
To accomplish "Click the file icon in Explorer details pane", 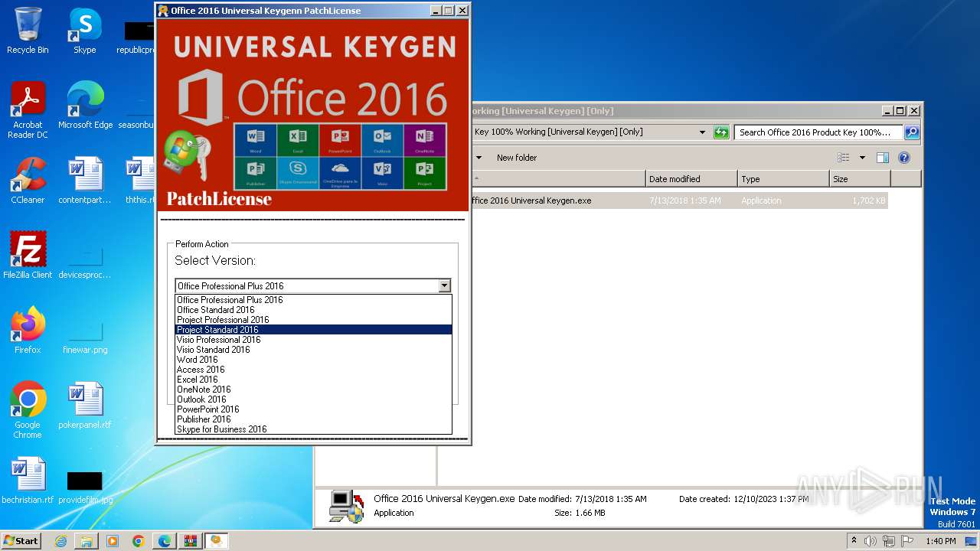I will click(x=346, y=507).
